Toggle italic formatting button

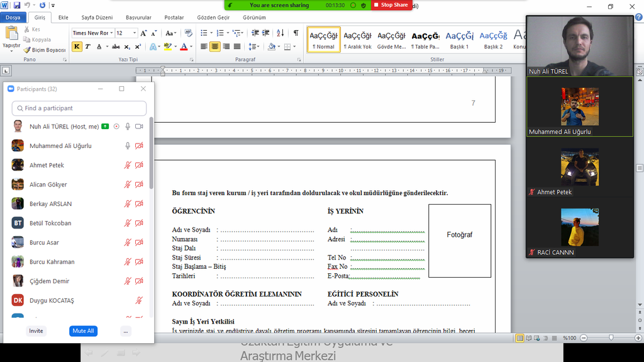tap(87, 47)
